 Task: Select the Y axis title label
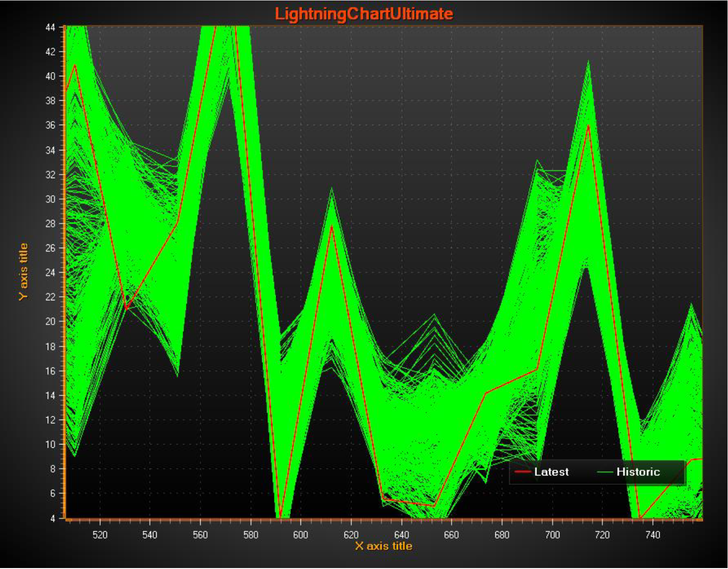click(23, 272)
